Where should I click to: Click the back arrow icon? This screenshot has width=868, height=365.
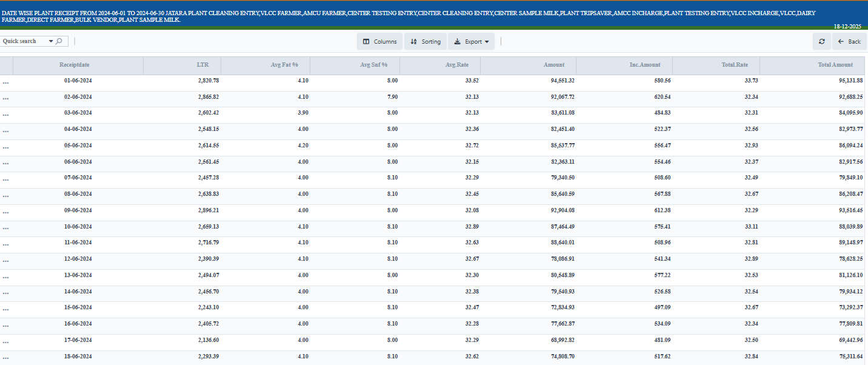click(x=841, y=41)
